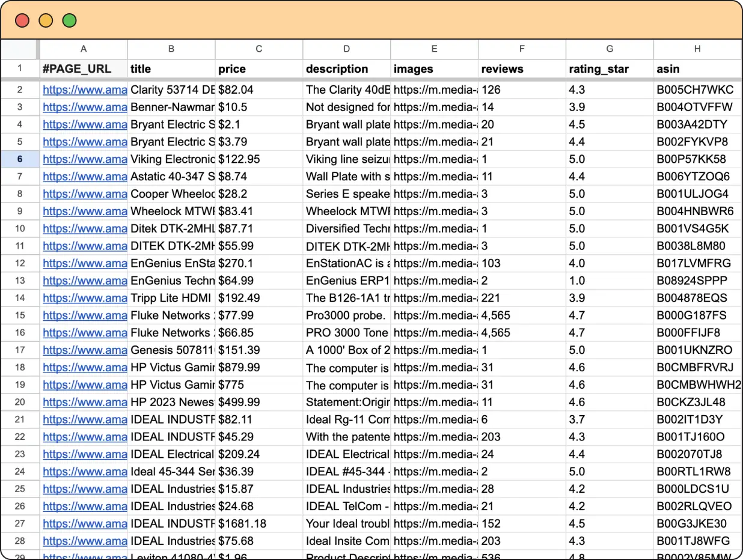Select the asin column header H
Image resolution: width=743 pixels, height=560 pixels.
click(697, 49)
